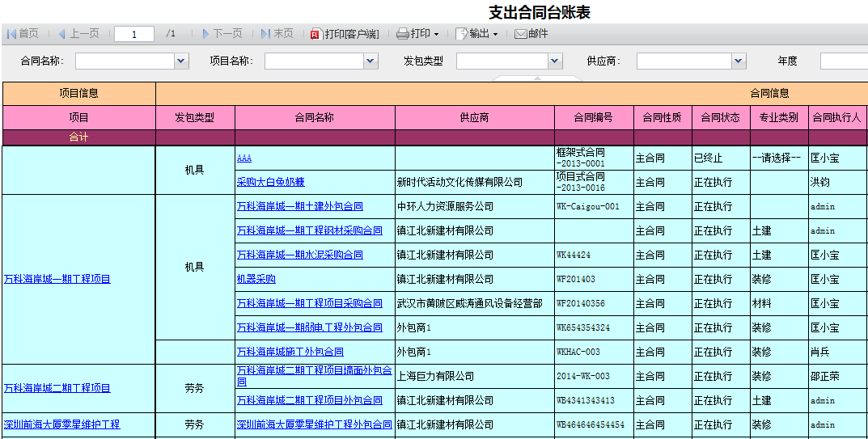This screenshot has height=439, width=868.
Task: Open contract link 采购大白兔奶糖
Action: point(271,182)
